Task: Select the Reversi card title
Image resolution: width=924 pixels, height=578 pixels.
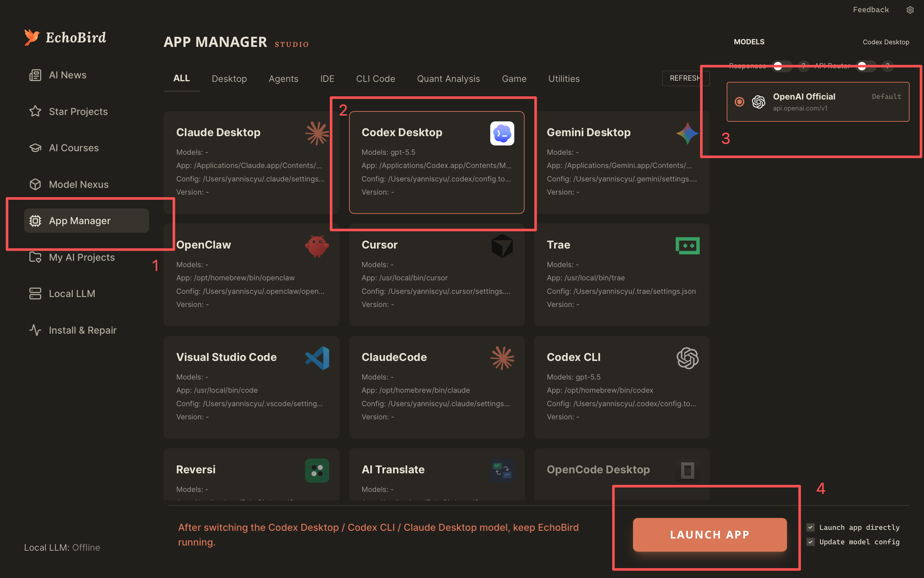Action: pos(195,469)
